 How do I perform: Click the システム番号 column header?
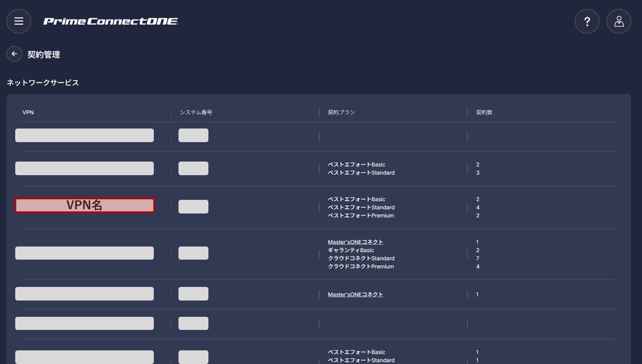click(196, 112)
